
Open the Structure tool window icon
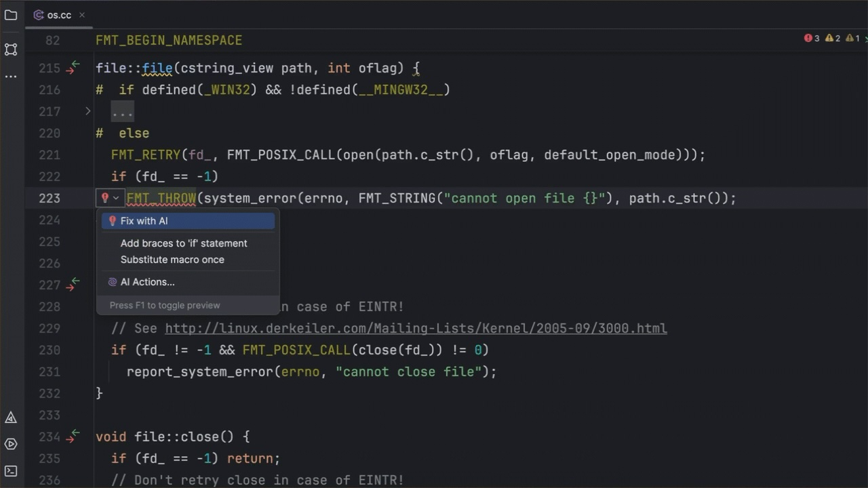tap(11, 49)
